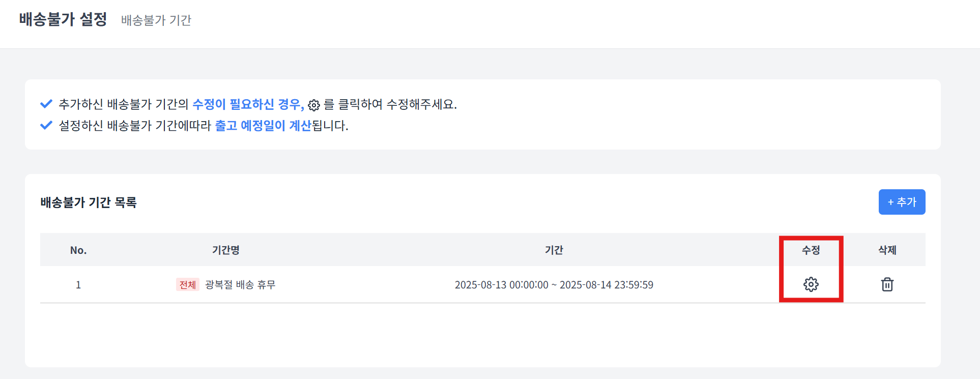Viewport: 980px width, 379px height.
Task: Click the 배송불가 기간 목록 section heading
Action: (x=89, y=202)
